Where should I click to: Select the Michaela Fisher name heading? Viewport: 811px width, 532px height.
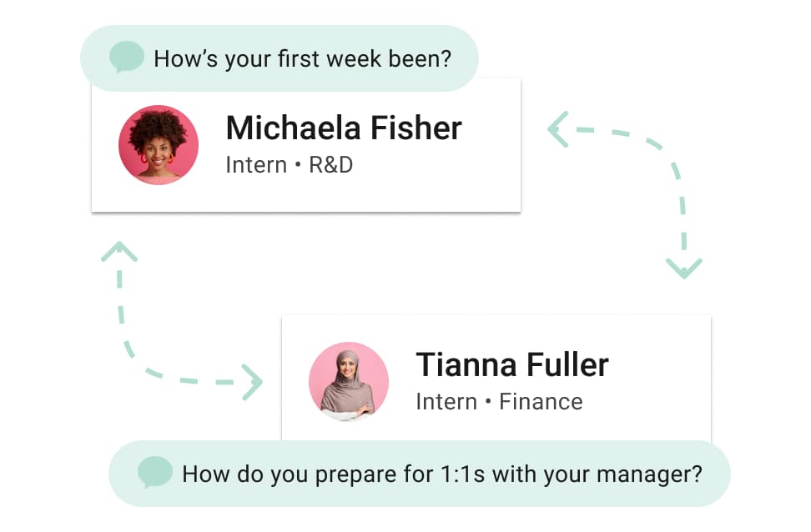344,128
